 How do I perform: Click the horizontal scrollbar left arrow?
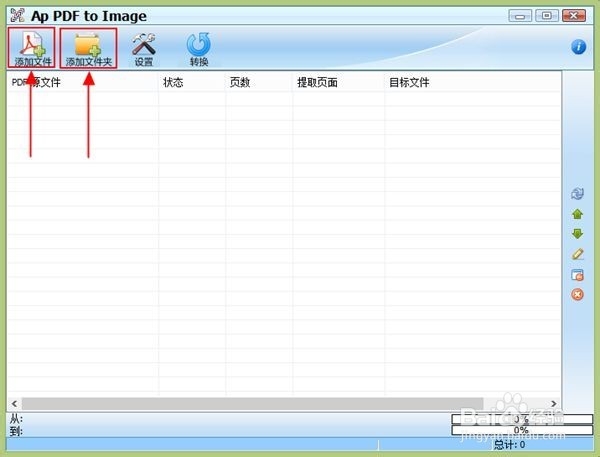(x=14, y=403)
